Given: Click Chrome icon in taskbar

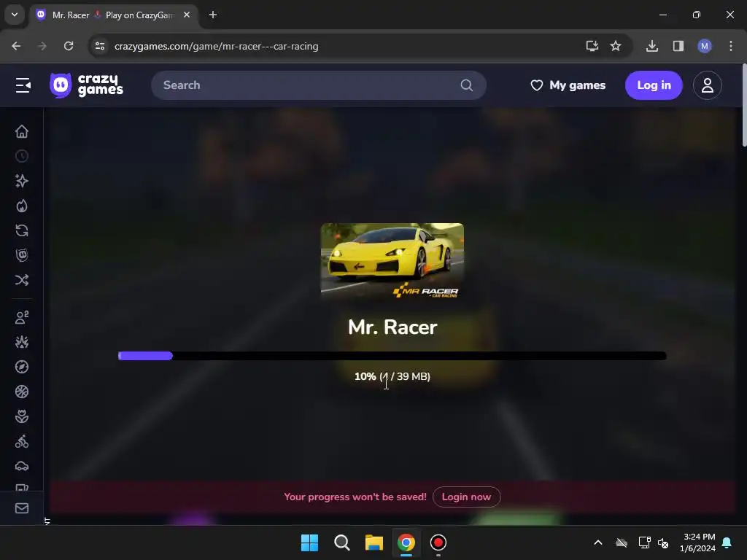Looking at the screenshot, I should [x=406, y=542].
